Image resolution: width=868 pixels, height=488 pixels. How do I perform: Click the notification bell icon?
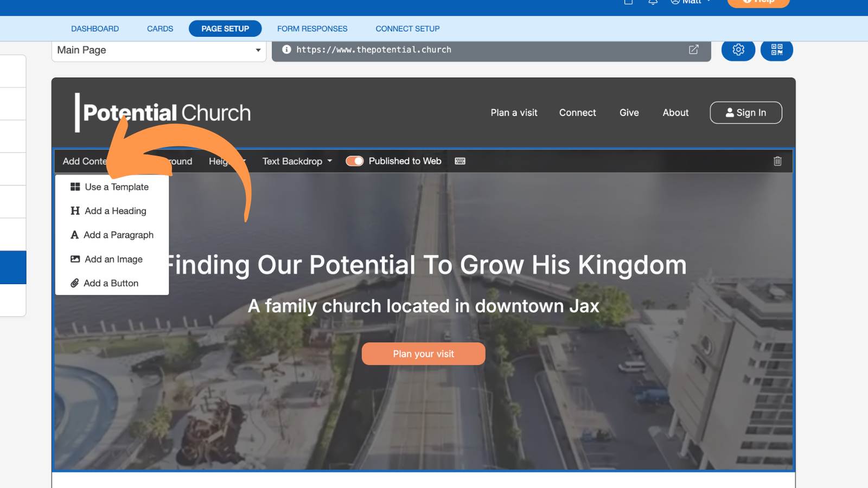click(x=653, y=2)
